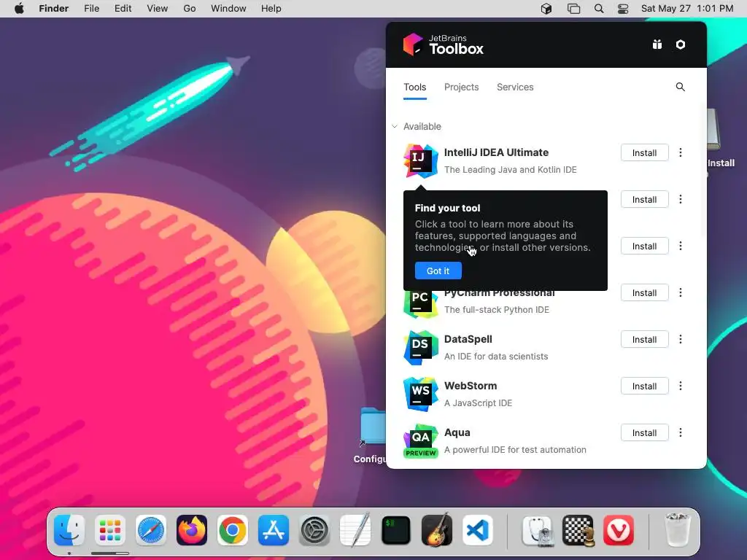Viewport: 747px width, 560px height.
Task: Click the window switcher icon in menu bar
Action: point(573,9)
